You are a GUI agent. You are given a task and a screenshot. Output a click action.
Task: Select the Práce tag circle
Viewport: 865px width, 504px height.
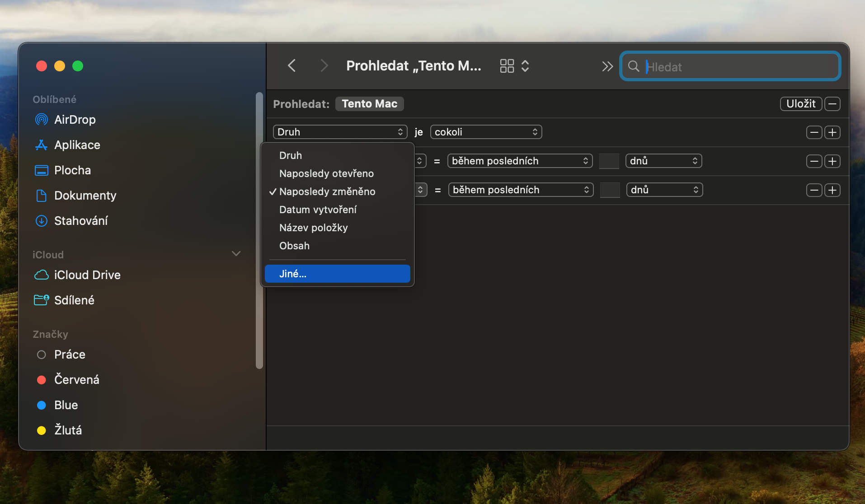[x=42, y=355]
